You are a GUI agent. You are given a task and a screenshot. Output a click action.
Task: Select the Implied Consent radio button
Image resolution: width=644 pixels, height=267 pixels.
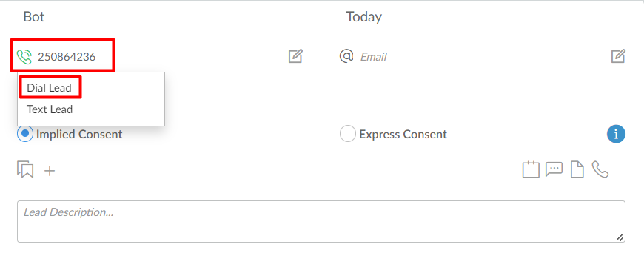pos(25,134)
